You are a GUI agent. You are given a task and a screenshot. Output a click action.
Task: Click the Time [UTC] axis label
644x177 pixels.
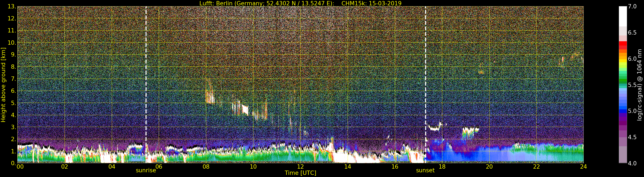(300, 173)
